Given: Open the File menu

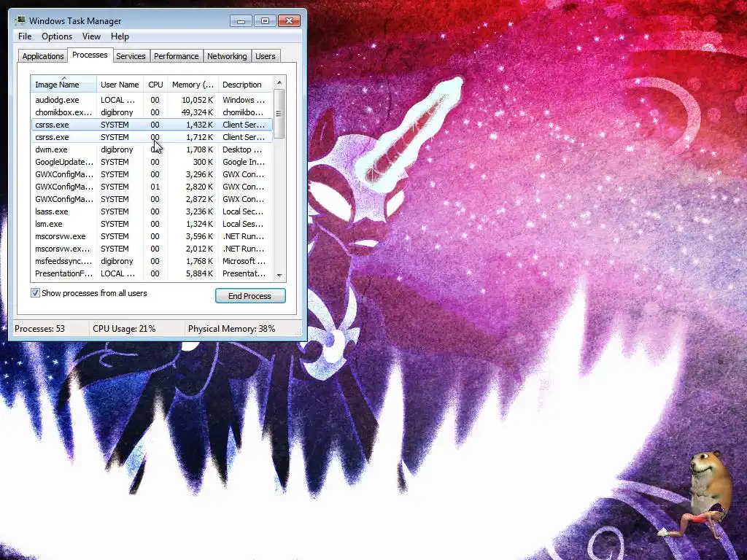Looking at the screenshot, I should (x=25, y=36).
